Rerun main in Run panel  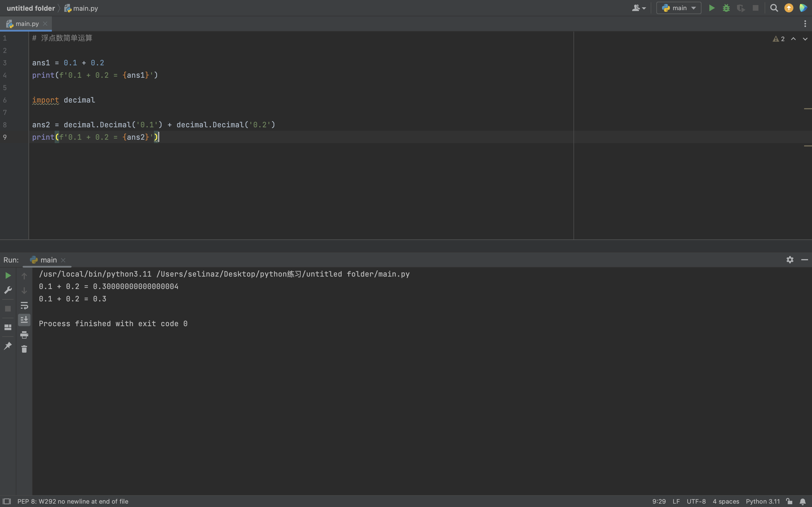coord(8,276)
